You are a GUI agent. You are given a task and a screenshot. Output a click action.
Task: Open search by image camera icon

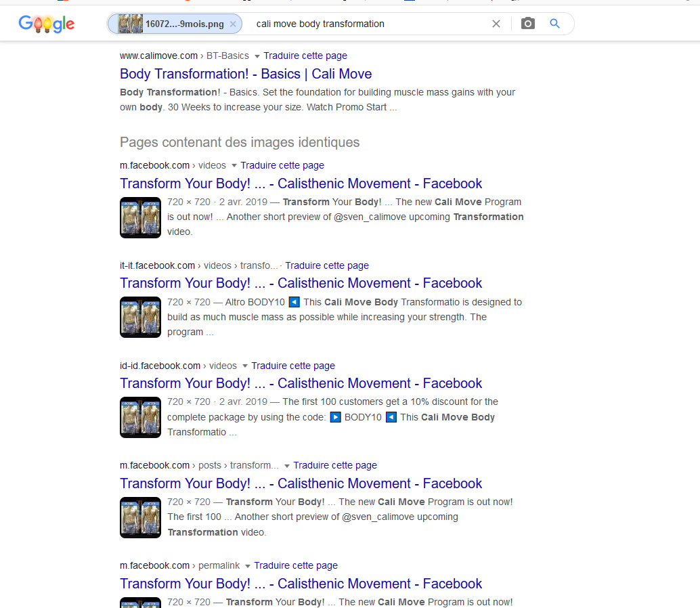point(527,24)
